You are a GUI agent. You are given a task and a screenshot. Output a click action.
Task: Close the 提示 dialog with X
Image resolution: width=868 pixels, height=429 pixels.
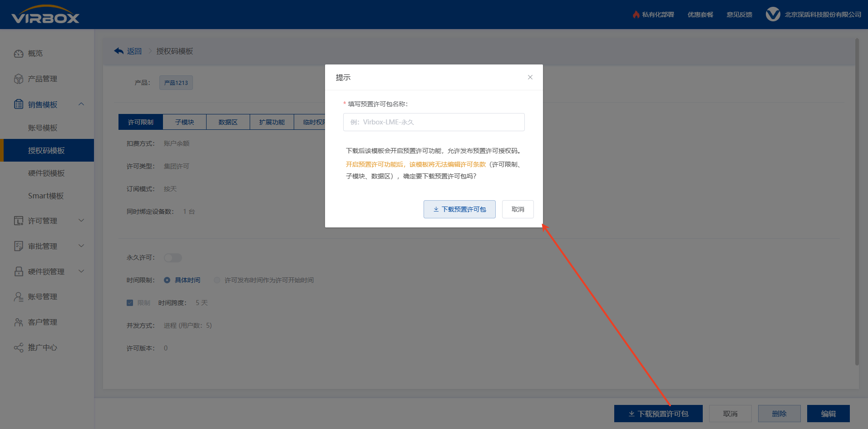tap(530, 77)
